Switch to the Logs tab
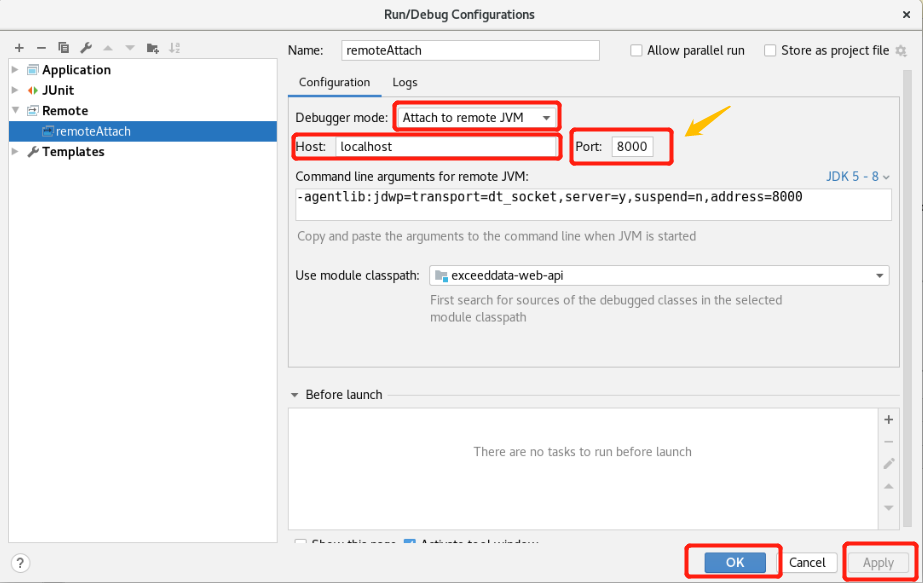 tap(405, 82)
